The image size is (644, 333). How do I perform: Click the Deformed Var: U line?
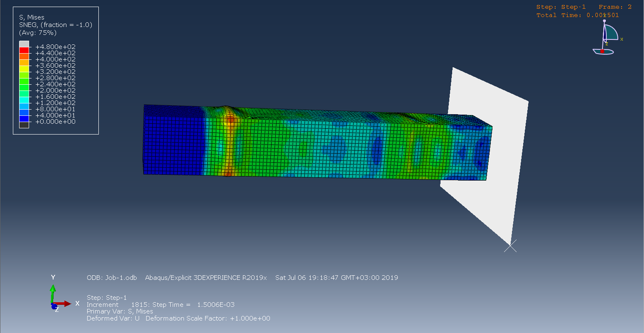pos(113,318)
